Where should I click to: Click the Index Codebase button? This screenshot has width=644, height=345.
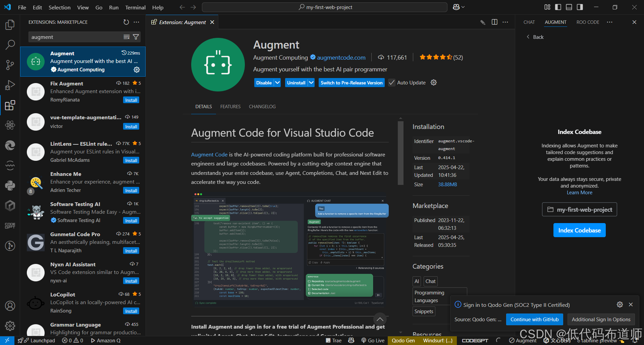point(579,230)
